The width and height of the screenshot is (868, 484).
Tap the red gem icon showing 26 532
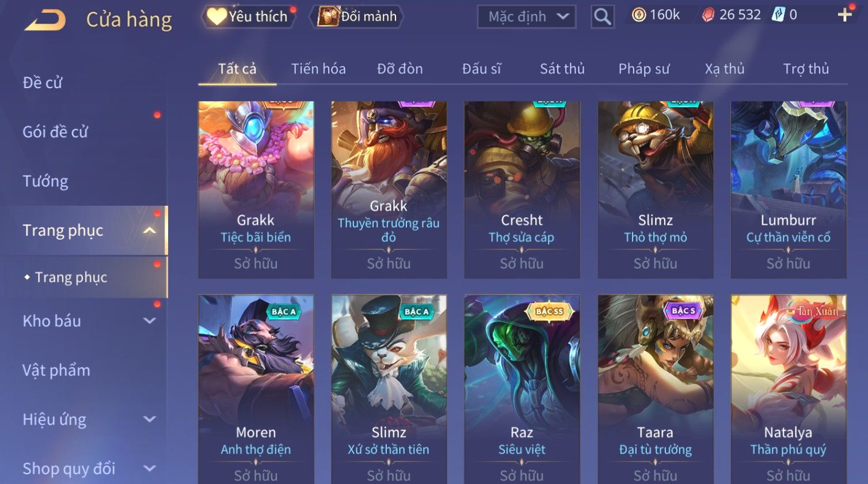pyautogui.click(x=708, y=15)
